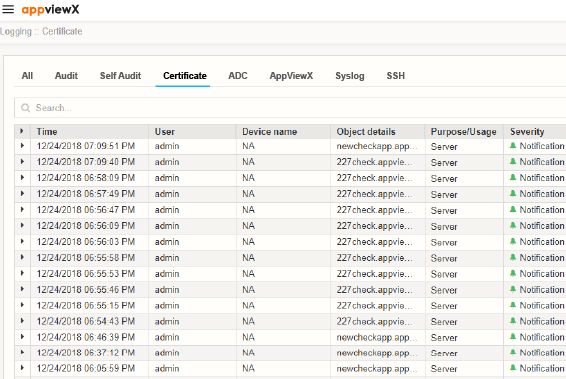Image resolution: width=566 pixels, height=379 pixels.
Task: Open the SSH tab
Action: pyautogui.click(x=396, y=76)
